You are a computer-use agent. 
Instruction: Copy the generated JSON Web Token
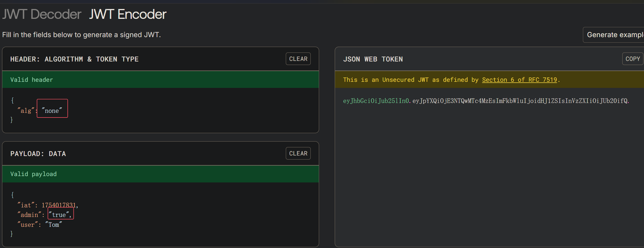point(633,59)
